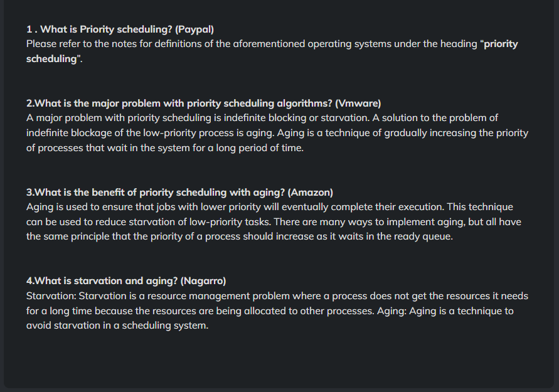This screenshot has height=392, width=559.
Task: Click the sentence "Aging is a technique of gradually increasing"
Action: (402, 133)
